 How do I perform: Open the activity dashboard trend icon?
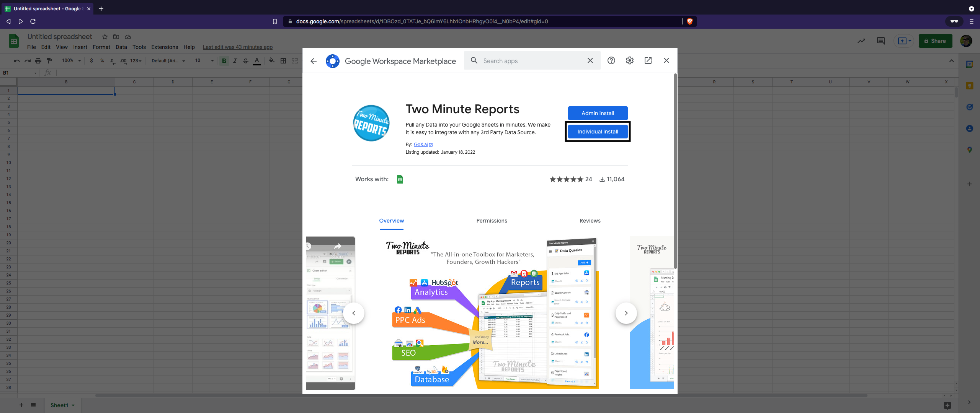click(861, 41)
